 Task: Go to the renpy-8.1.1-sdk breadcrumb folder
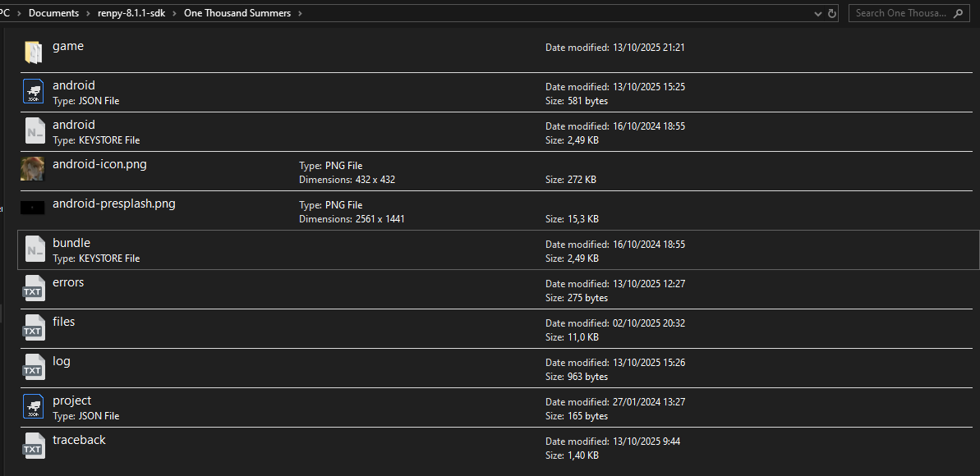click(x=131, y=13)
